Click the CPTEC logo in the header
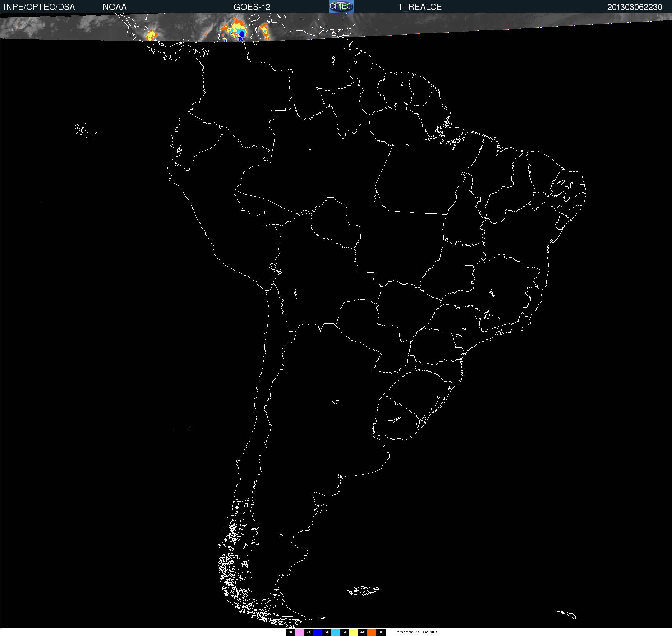 [x=341, y=6]
